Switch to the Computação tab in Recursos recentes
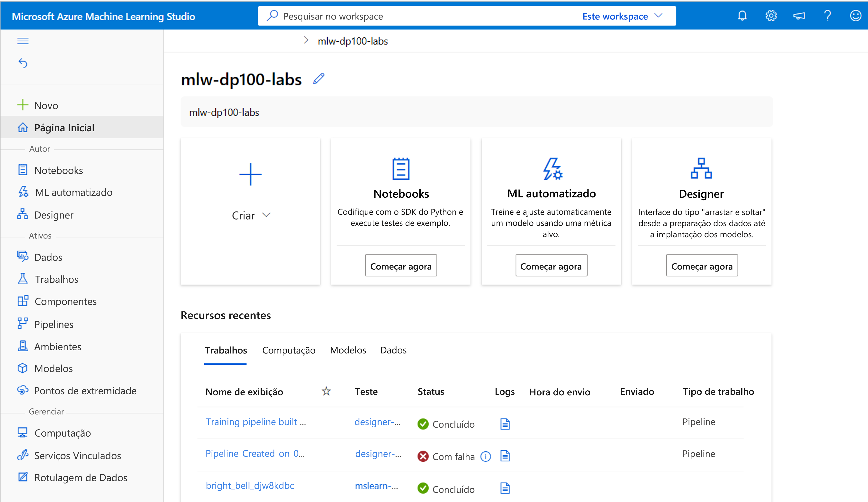This screenshot has height=502, width=868. tap(289, 350)
